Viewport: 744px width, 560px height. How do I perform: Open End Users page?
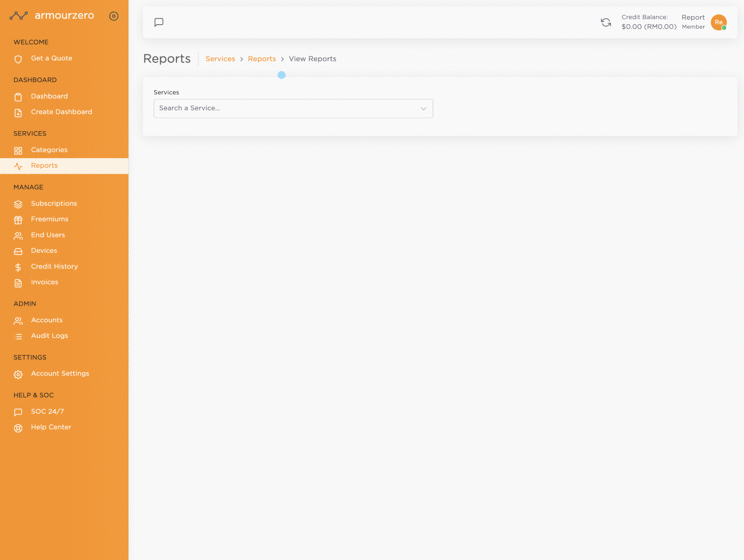point(48,235)
